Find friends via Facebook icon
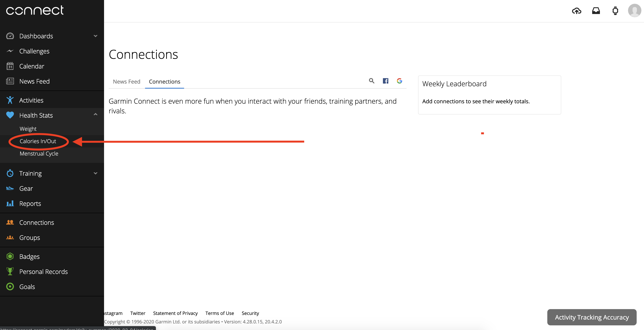 pyautogui.click(x=385, y=81)
